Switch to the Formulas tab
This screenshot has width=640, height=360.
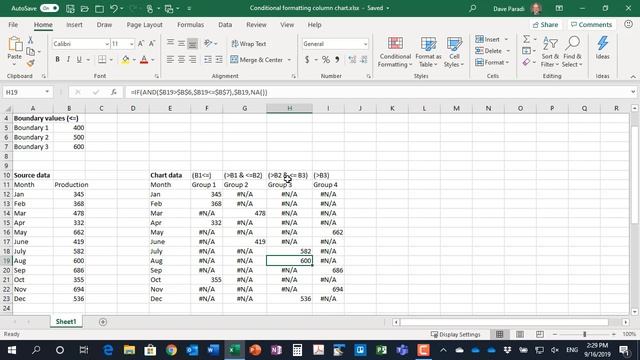(190, 25)
